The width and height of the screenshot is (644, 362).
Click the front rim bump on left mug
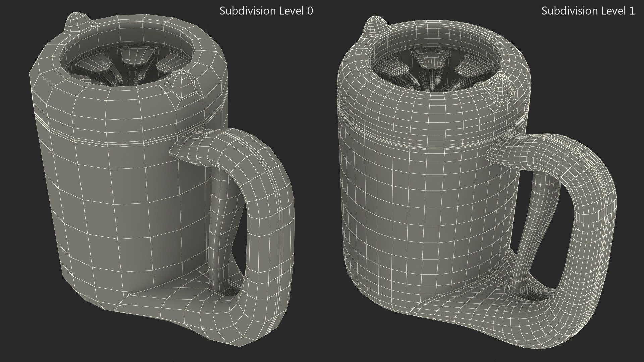click(182, 84)
